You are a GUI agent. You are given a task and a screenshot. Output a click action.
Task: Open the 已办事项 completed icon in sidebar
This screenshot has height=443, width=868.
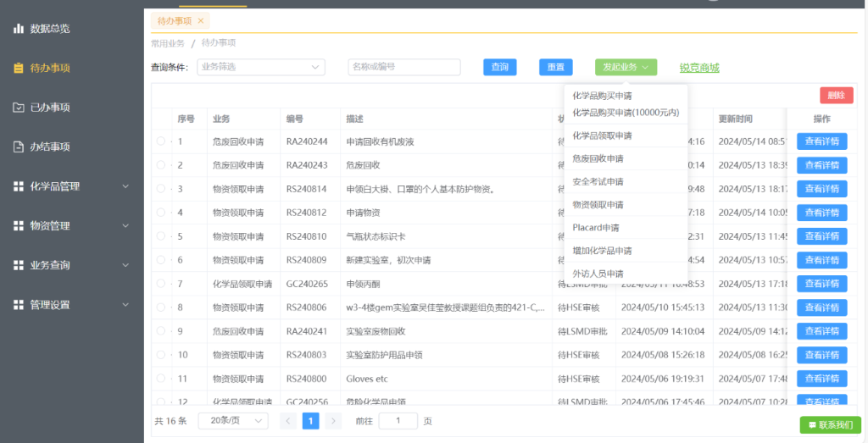click(19, 108)
